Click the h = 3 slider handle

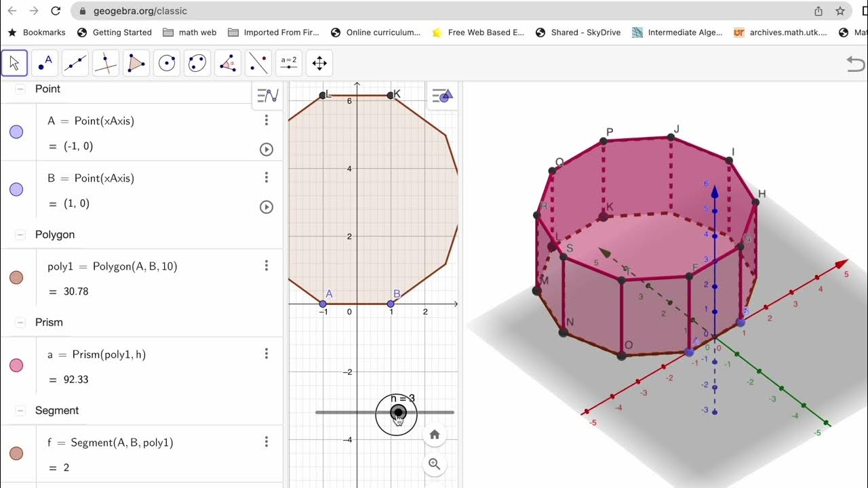pos(398,412)
